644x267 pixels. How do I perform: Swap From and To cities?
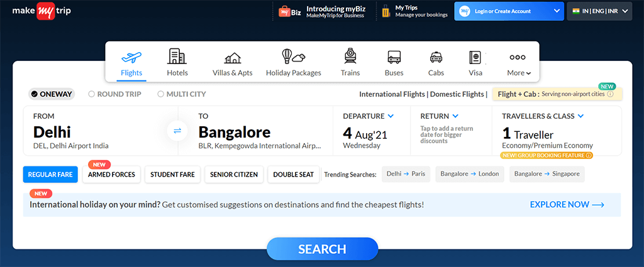pos(177,131)
